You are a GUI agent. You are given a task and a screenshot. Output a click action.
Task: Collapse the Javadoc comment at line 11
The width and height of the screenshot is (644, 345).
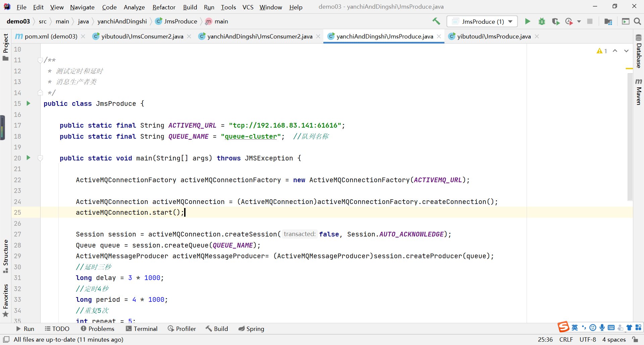(40, 60)
